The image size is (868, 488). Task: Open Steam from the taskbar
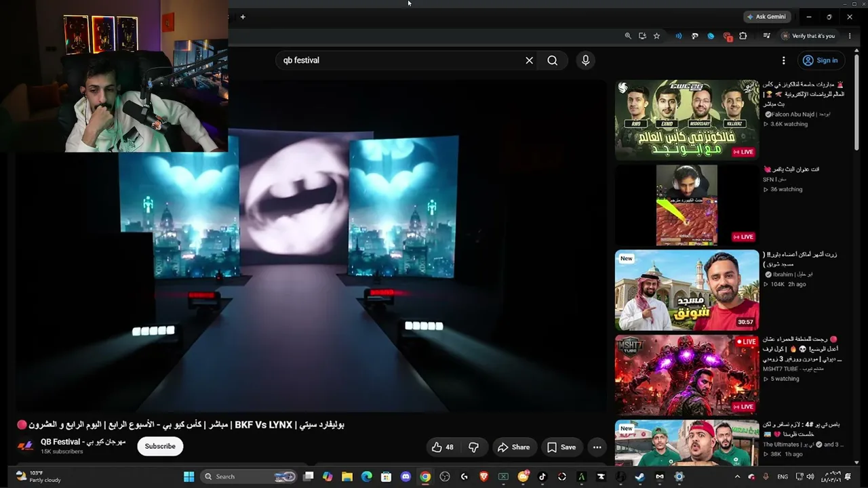pos(639,476)
